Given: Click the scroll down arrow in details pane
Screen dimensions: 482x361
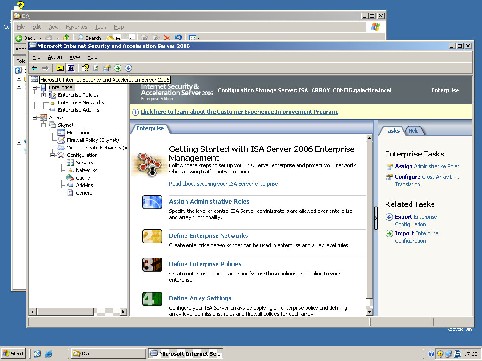Looking at the screenshot, I should tap(369, 312).
